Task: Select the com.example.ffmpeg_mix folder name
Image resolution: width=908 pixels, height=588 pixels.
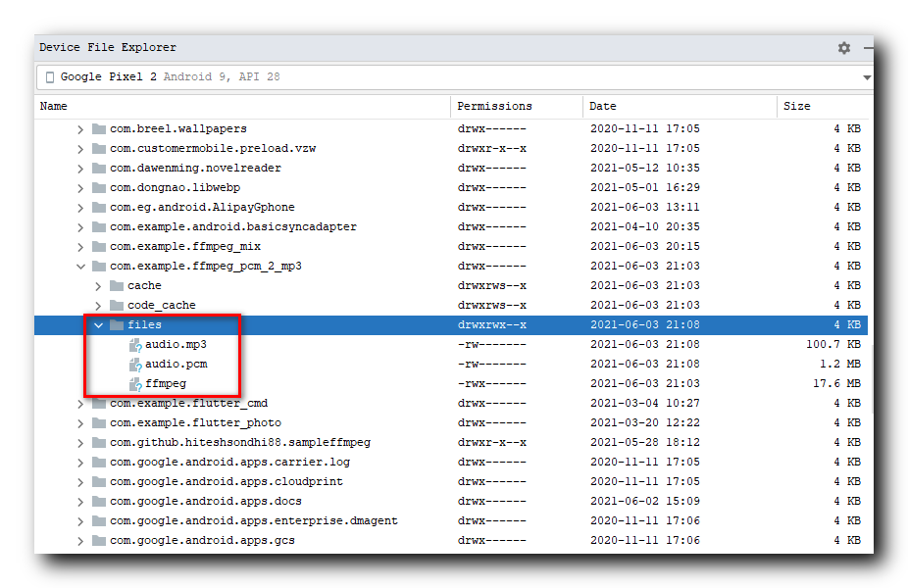Action: point(185,247)
